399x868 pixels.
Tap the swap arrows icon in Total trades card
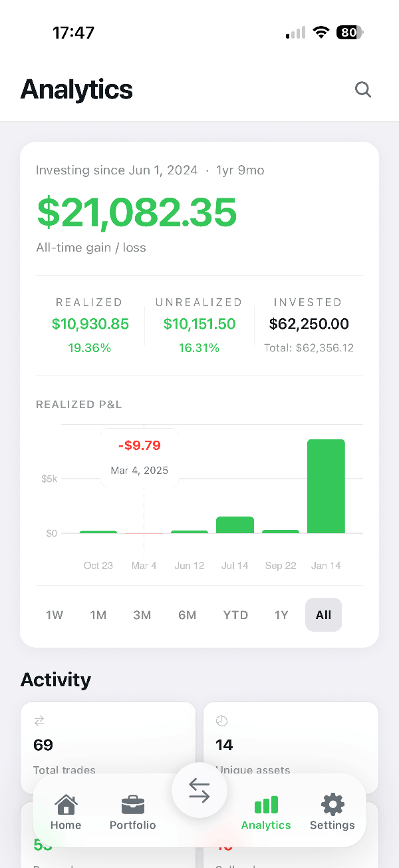pos(39,721)
